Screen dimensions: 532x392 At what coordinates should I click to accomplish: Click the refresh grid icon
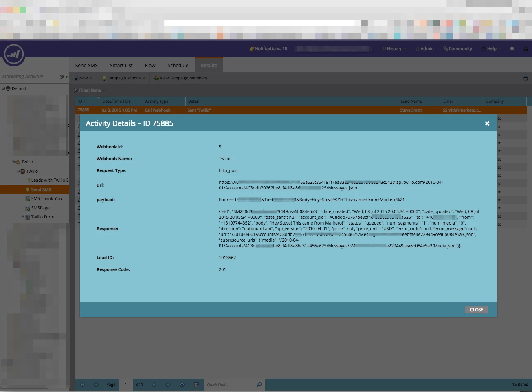(182, 385)
